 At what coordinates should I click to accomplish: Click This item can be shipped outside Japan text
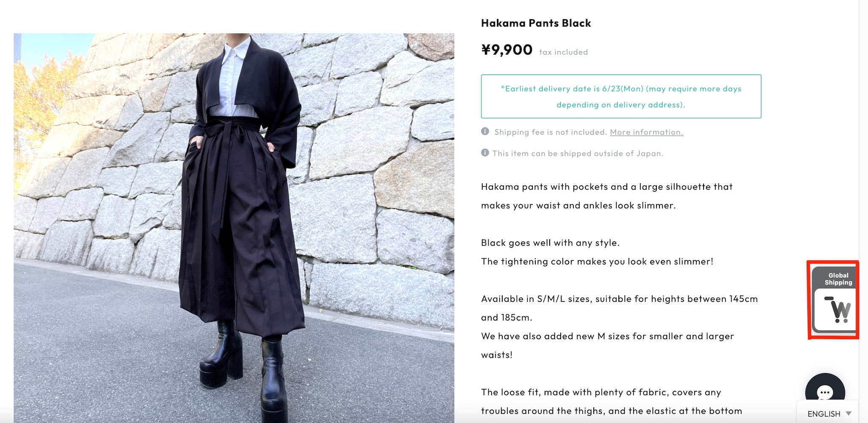578,153
